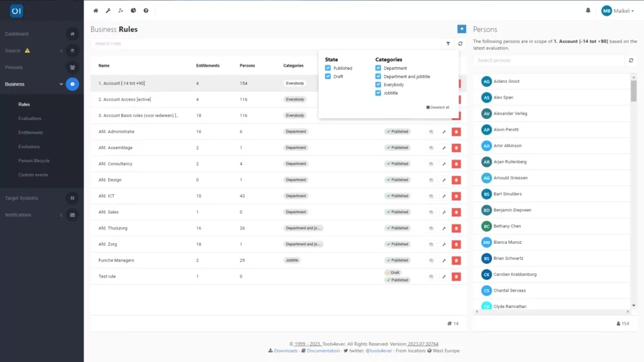This screenshot has height=362, width=644.
Task: Disable the Draft checkbox
Action: [328, 77]
